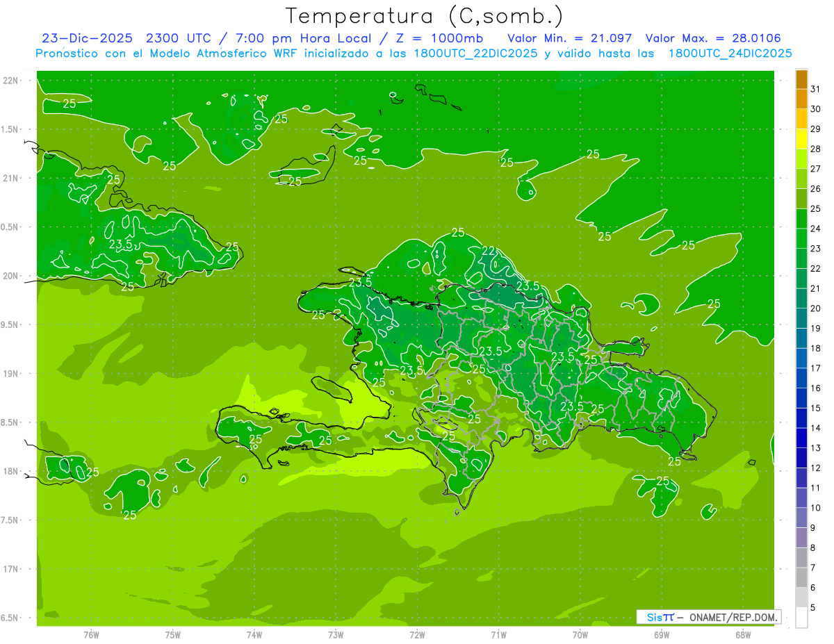This screenshot has width=834, height=644.
Task: Click the "20" legend scale label
Action: tap(816, 308)
